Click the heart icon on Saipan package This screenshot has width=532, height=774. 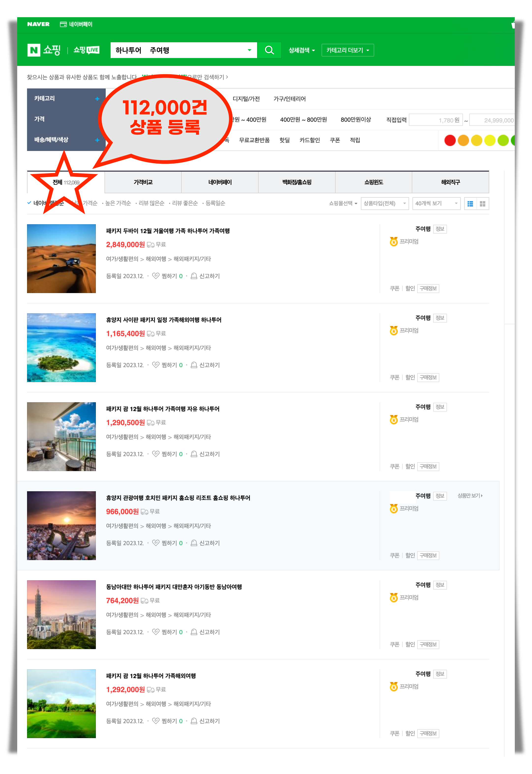pyautogui.click(x=156, y=365)
